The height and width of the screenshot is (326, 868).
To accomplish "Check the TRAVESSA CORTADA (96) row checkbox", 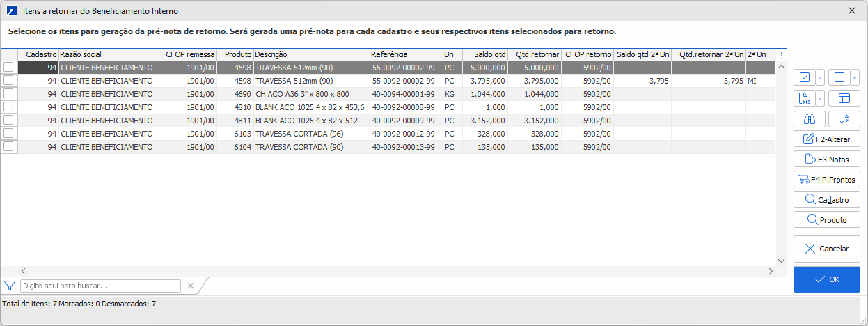I will click(8, 134).
